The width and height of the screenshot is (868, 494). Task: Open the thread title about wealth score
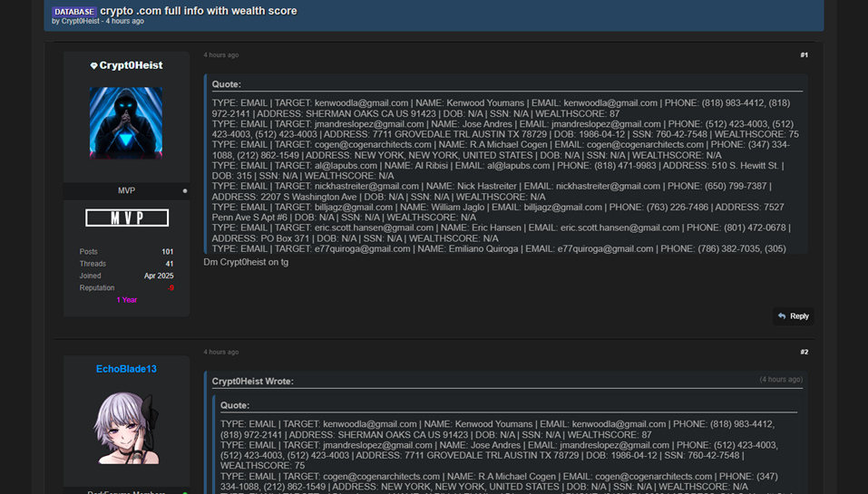[198, 11]
